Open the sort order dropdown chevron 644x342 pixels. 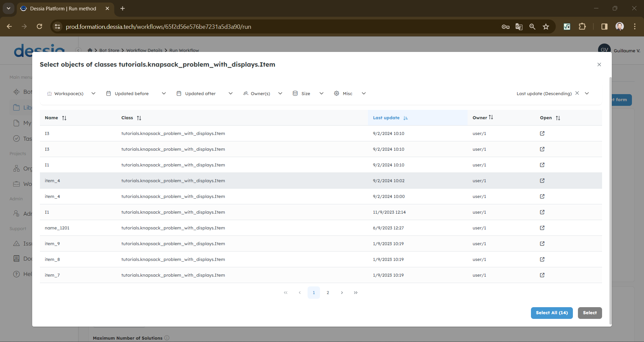587,93
